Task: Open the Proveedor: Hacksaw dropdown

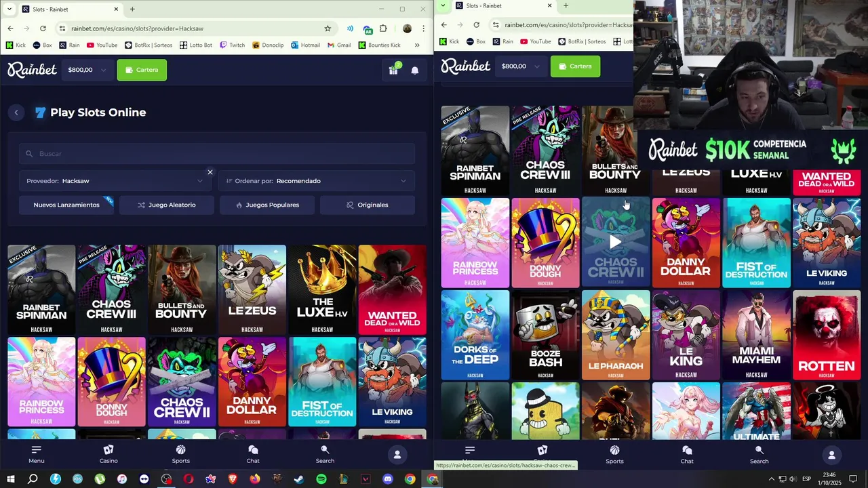Action: [115, 181]
